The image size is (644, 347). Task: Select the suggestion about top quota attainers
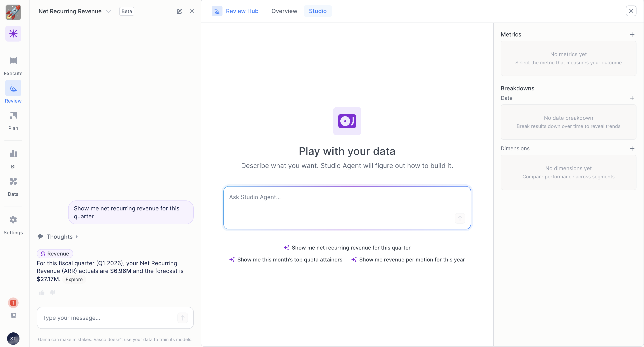point(289,259)
